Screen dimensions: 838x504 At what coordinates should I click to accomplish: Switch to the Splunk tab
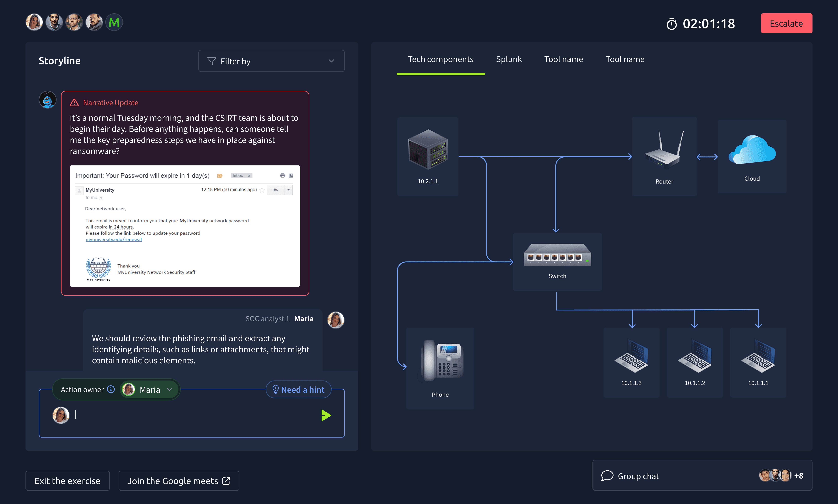pyautogui.click(x=508, y=59)
